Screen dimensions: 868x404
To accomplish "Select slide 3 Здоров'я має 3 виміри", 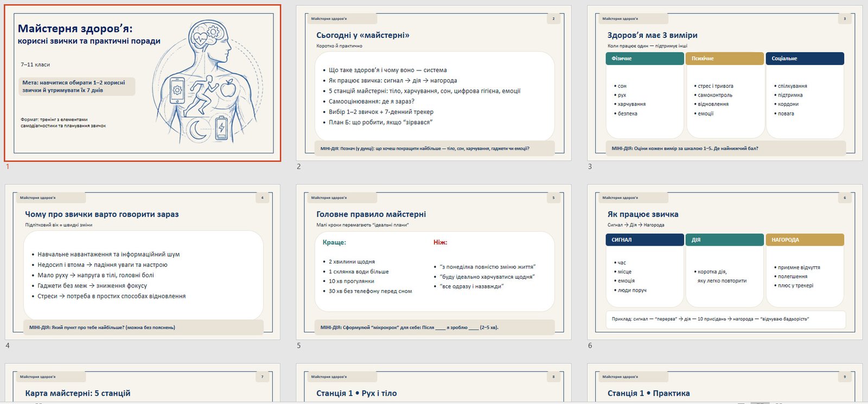I will click(x=724, y=83).
